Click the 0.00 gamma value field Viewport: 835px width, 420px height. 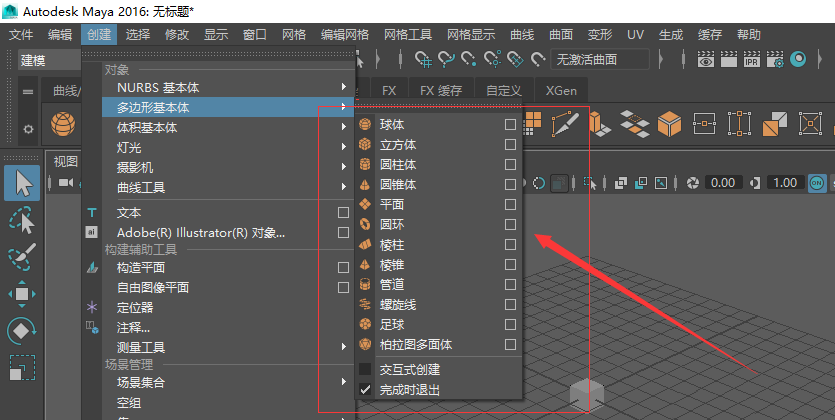click(723, 183)
